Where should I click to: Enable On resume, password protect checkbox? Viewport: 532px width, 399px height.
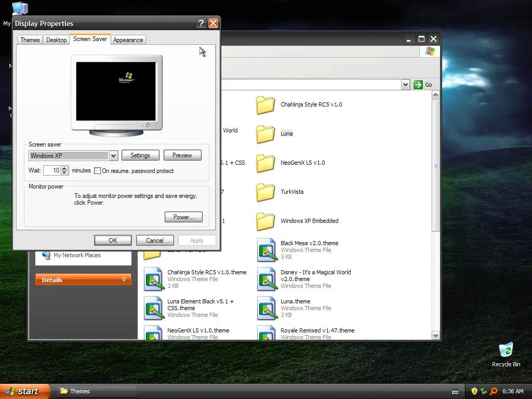tap(97, 170)
